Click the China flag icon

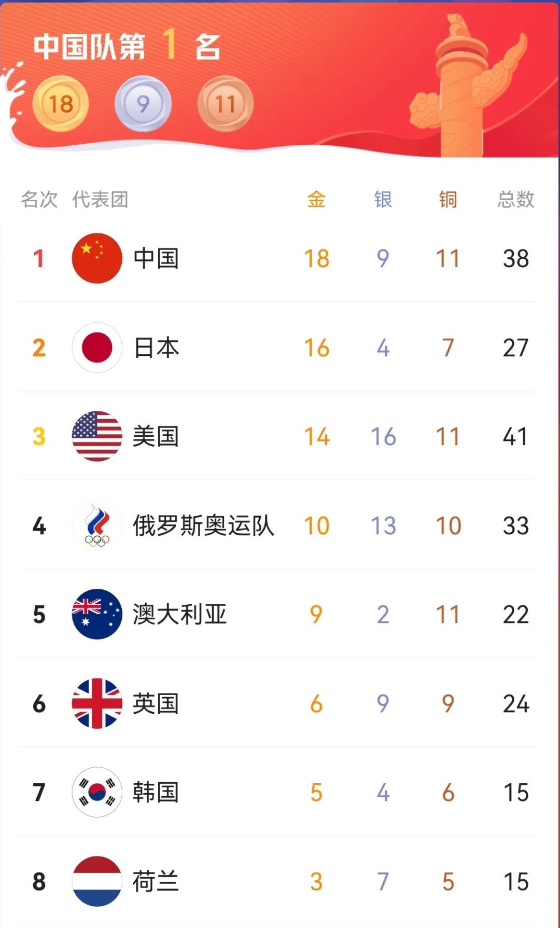pyautogui.click(x=97, y=258)
